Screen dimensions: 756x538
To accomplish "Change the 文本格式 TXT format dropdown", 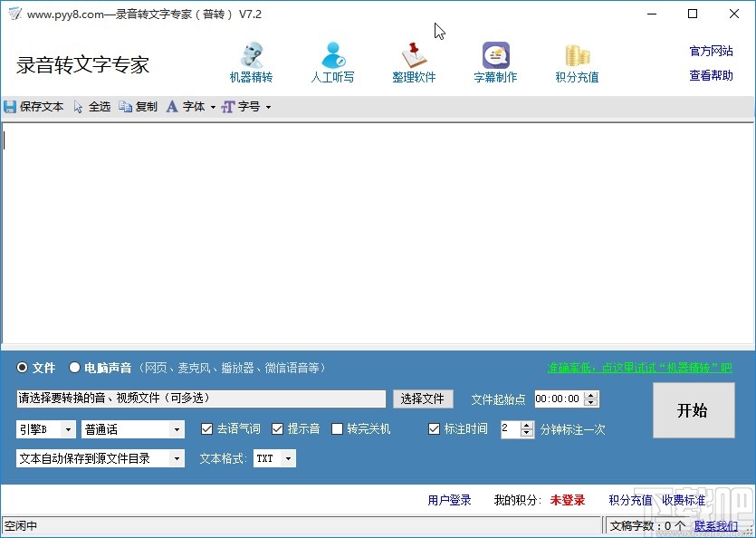I will [271, 457].
